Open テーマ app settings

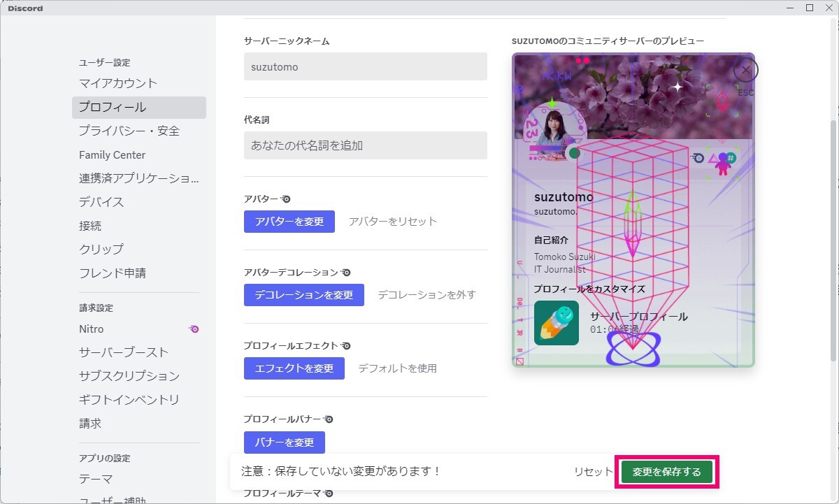pos(139,480)
